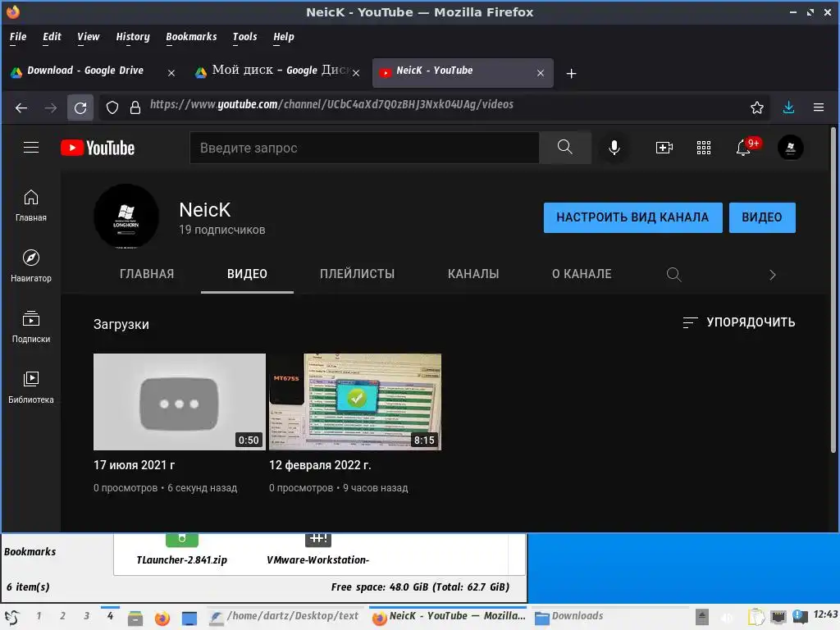
Task: Start voice search with microphone icon
Action: (614, 148)
